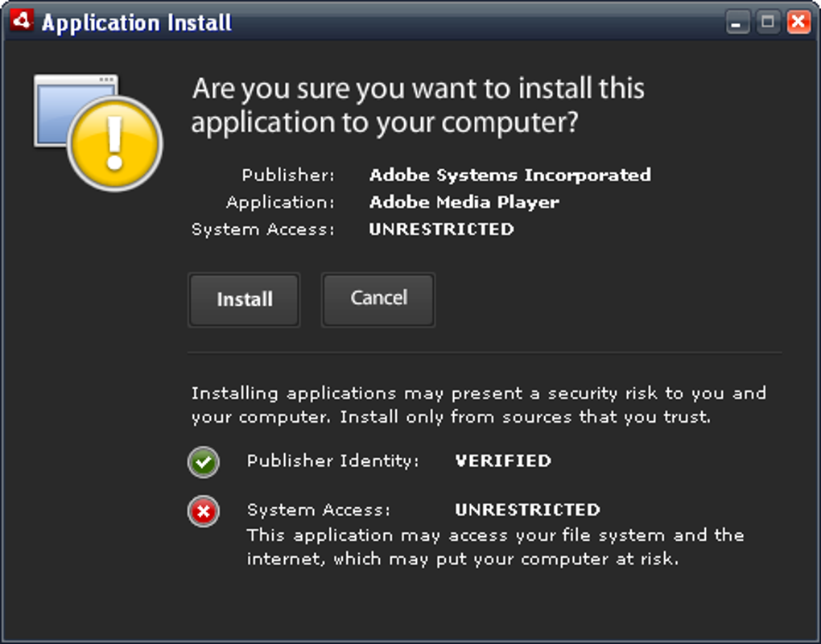Close the Application Install dialog
Image resolution: width=821 pixels, height=644 pixels.
pos(798,23)
